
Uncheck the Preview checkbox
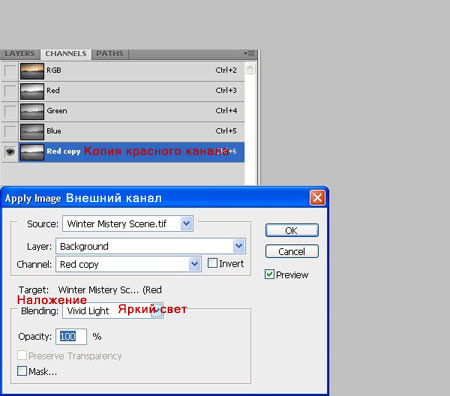pos(270,275)
